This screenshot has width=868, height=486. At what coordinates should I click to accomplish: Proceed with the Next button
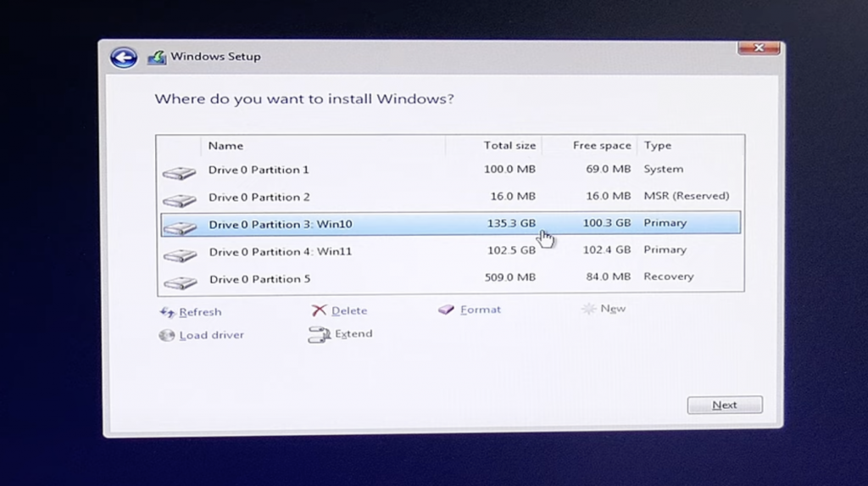tap(725, 405)
